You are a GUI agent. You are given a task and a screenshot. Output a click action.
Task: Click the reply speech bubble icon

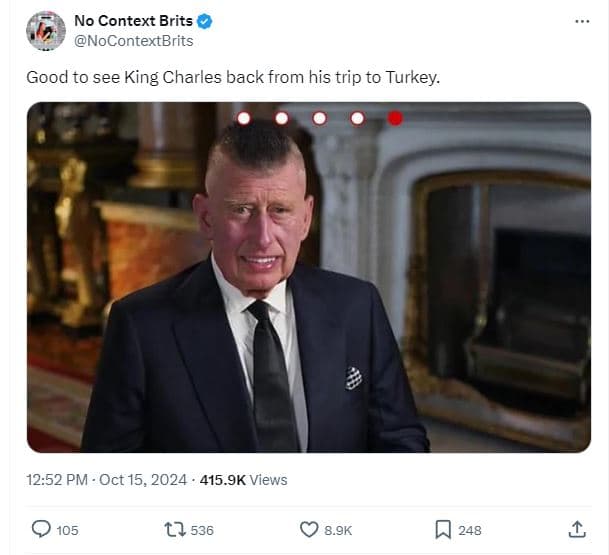click(x=42, y=529)
